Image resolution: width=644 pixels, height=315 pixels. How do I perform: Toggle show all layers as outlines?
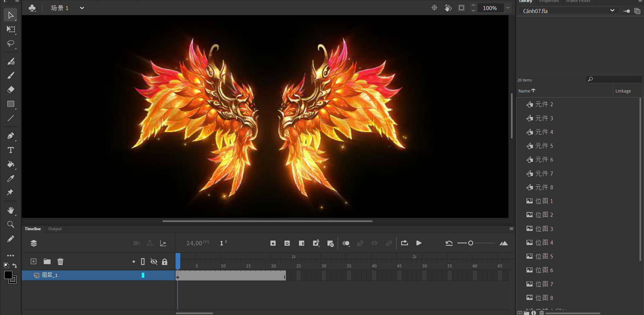[143, 262]
